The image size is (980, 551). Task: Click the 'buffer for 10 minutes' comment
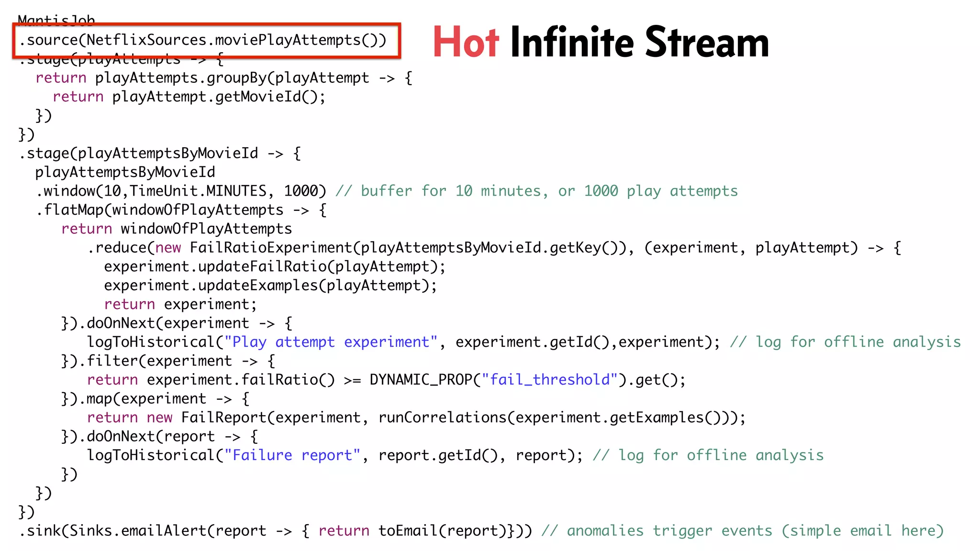click(536, 191)
